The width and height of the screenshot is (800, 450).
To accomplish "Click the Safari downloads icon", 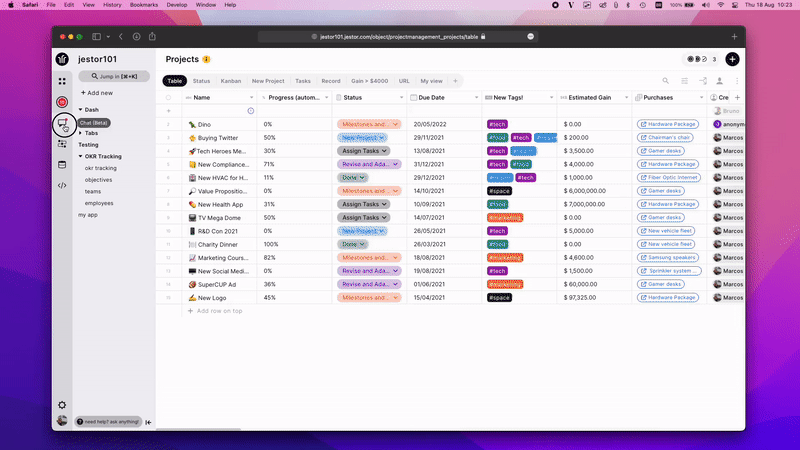I will [x=136, y=37].
